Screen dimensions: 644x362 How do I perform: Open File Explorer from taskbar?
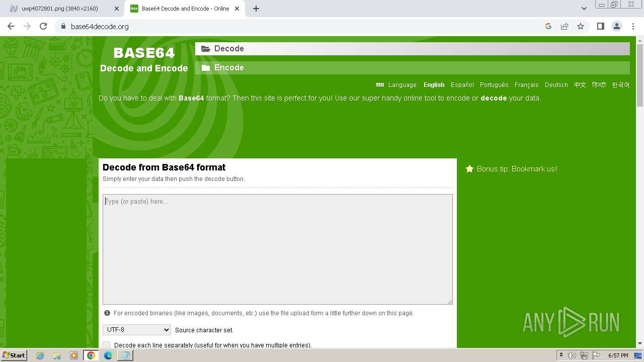pyautogui.click(x=57, y=355)
